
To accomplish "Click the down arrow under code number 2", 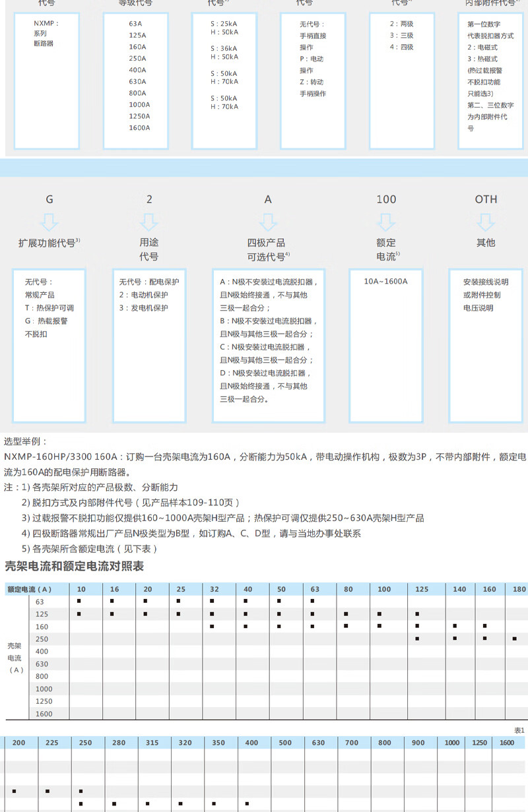I will (x=149, y=220).
